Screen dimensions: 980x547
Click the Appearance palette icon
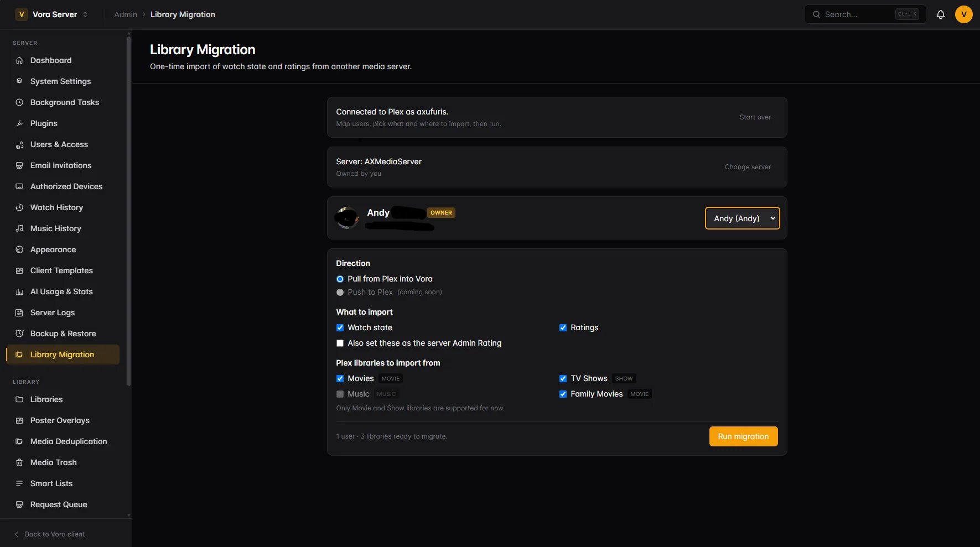[19, 249]
